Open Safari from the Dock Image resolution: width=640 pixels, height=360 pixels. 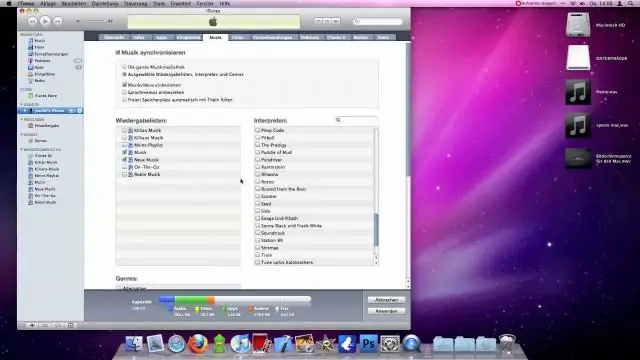tap(176, 344)
